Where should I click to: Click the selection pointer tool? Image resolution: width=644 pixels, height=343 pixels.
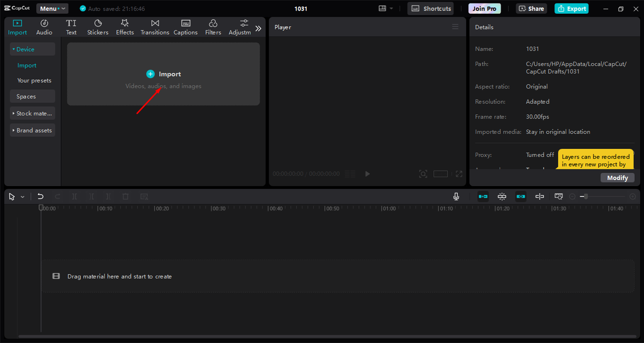click(x=12, y=197)
